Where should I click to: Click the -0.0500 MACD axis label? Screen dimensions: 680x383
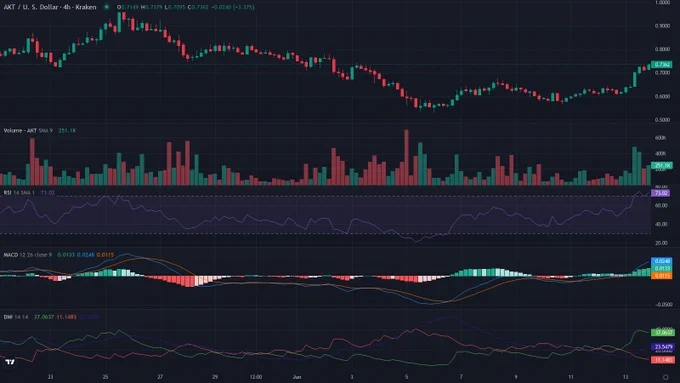pyautogui.click(x=664, y=304)
